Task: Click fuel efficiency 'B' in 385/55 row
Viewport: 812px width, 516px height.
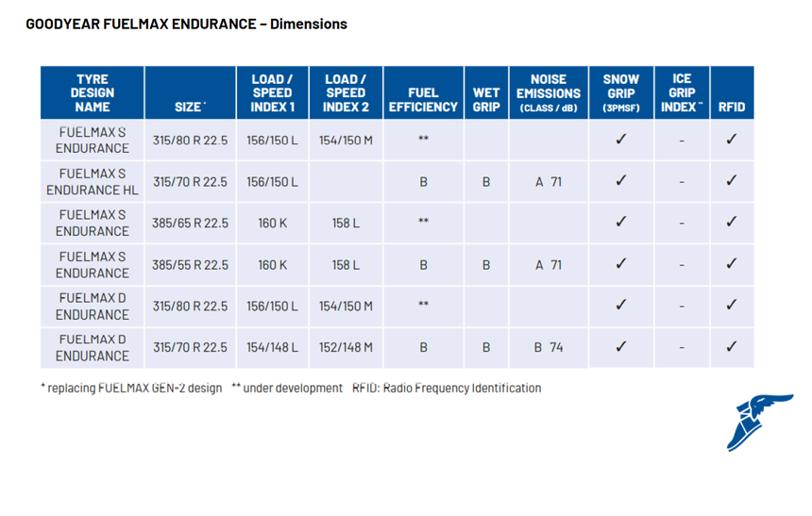Action: pos(423,265)
